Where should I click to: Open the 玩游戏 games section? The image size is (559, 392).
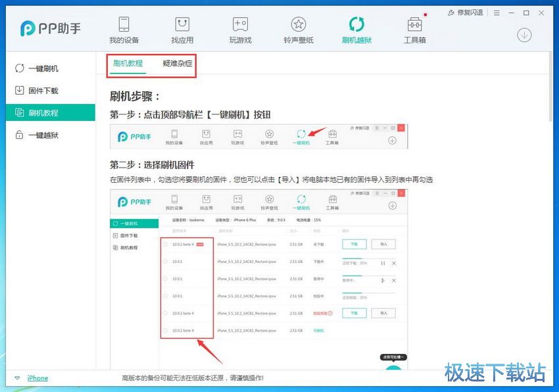[240, 30]
